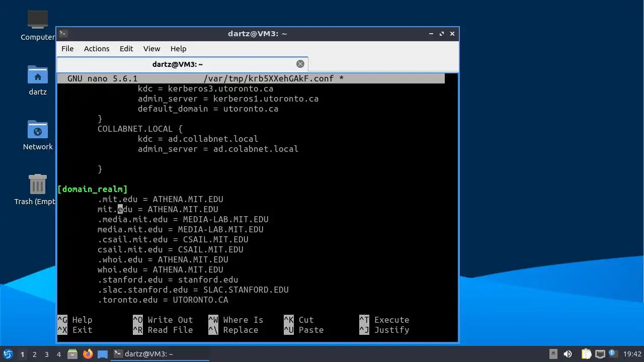Image resolution: width=644 pixels, height=362 pixels.
Task: Switch to virtual desktop 3
Action: pos(46,354)
